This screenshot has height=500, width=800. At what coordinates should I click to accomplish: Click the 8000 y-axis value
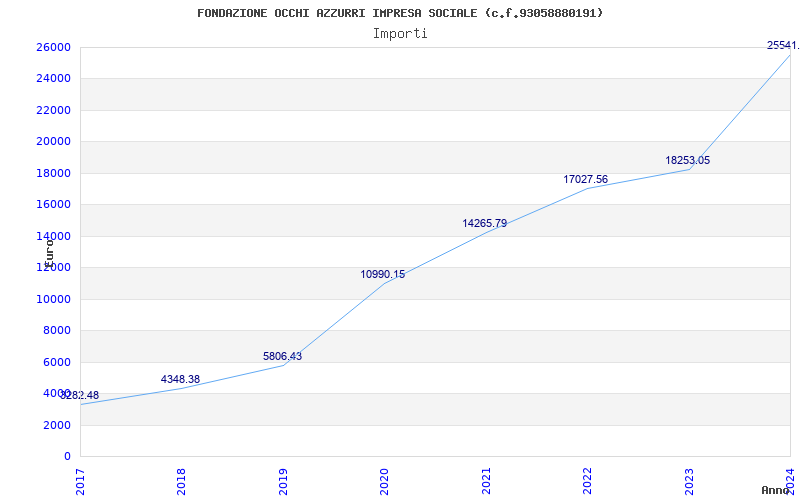pyautogui.click(x=56, y=331)
